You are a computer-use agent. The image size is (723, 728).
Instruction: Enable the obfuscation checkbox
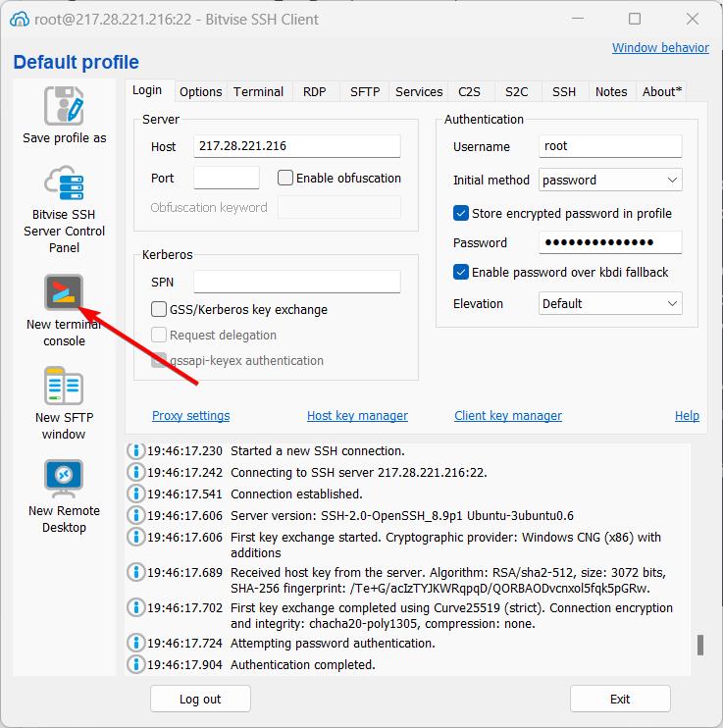tap(286, 178)
